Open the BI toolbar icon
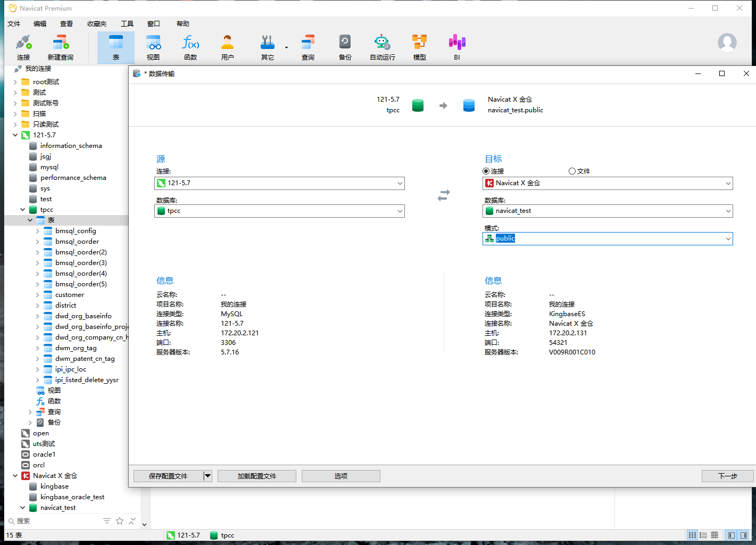Image resolution: width=756 pixels, height=545 pixels. 457,47
